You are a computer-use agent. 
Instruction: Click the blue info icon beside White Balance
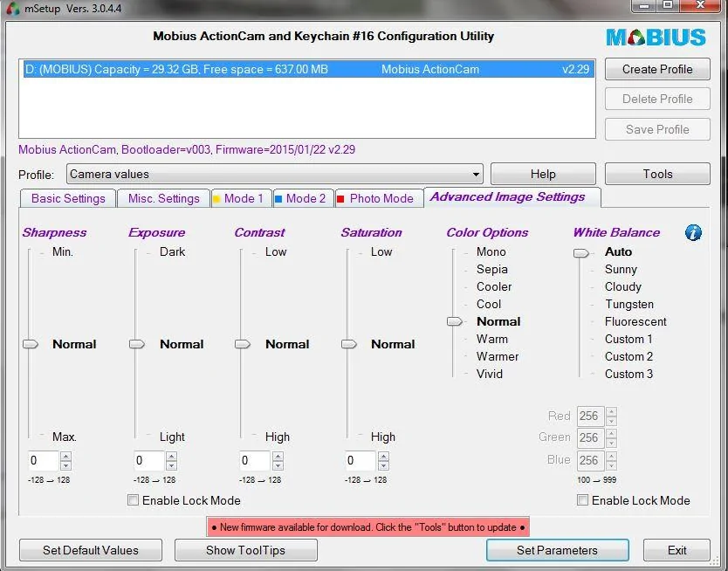pos(693,232)
